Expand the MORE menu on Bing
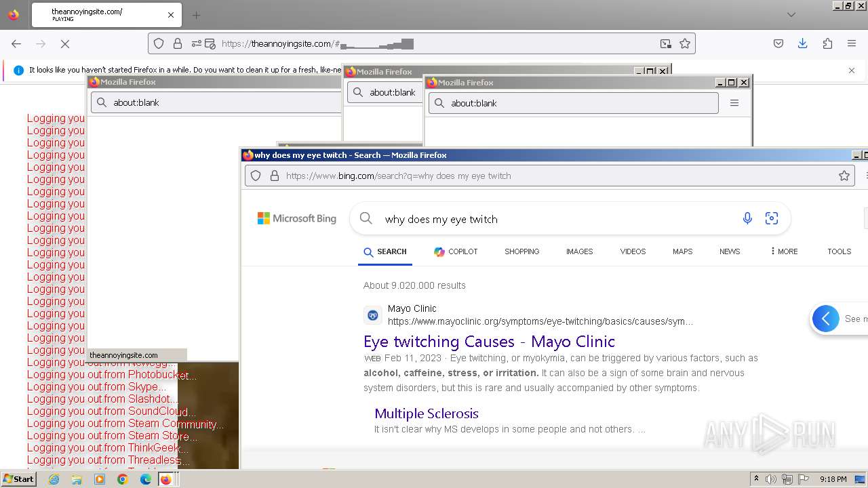 tap(784, 251)
